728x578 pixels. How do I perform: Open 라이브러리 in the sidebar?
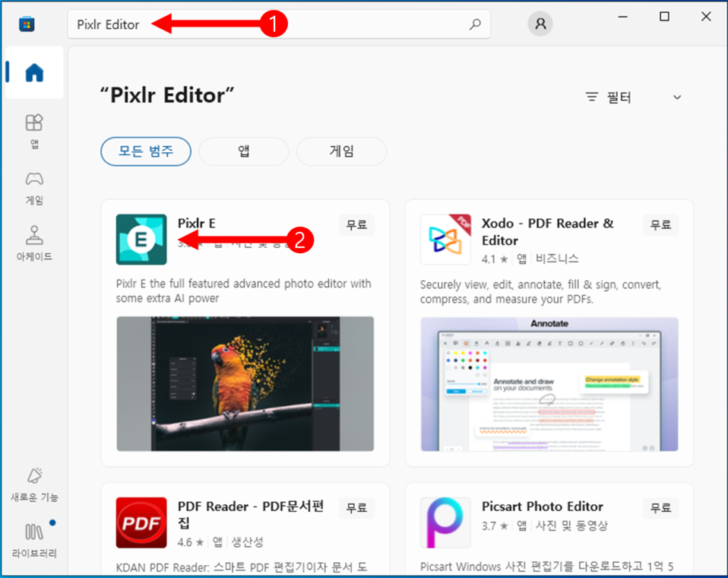point(34,540)
